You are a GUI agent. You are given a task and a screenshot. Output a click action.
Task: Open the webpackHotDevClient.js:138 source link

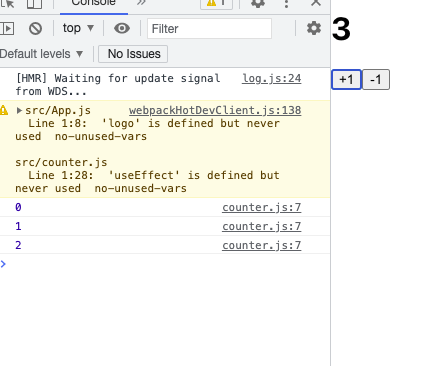(215, 110)
